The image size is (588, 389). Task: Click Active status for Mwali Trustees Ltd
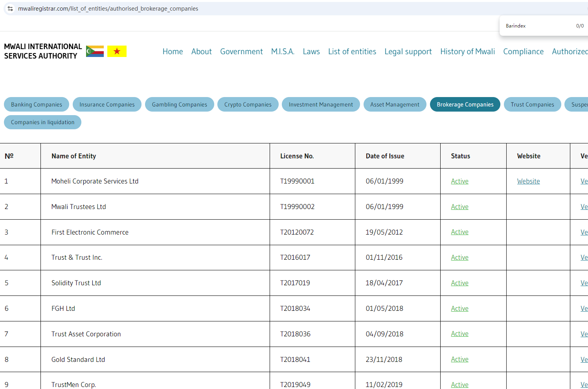[x=459, y=207]
